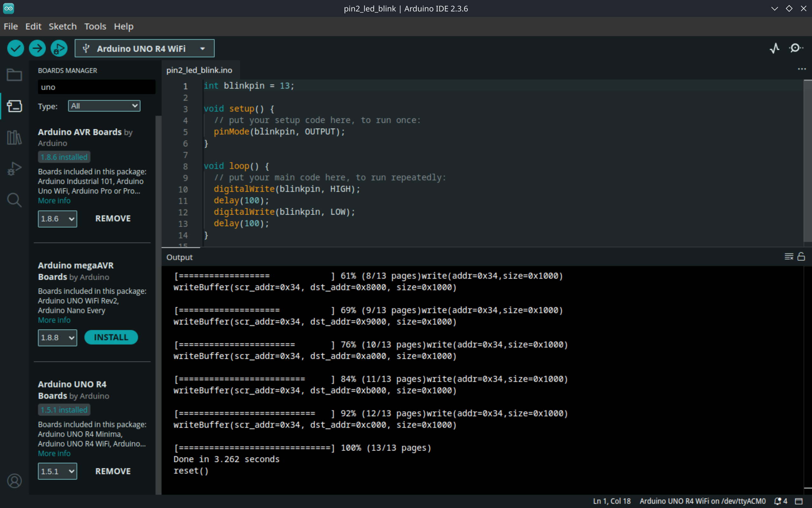The height and width of the screenshot is (508, 812).
Task: Open the Serial Monitor
Action: pos(795,48)
